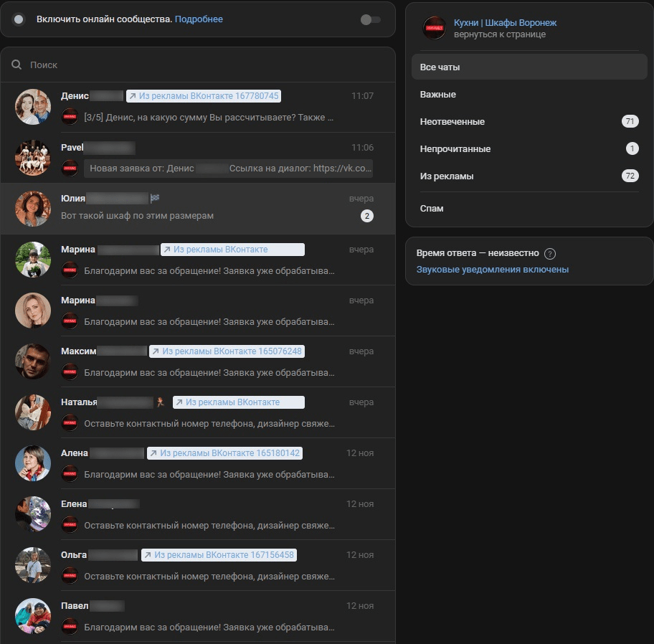Screen dimensions: 654x644
Task: Click sender logo in Елена message preview
Action: (70, 525)
